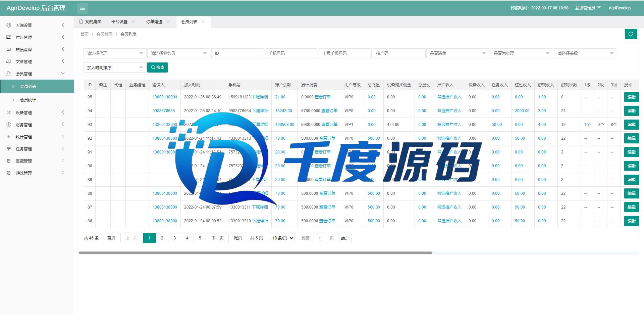Click the 广告管理 picture icon
The width and height of the screenshot is (644, 315).
tap(9, 37)
